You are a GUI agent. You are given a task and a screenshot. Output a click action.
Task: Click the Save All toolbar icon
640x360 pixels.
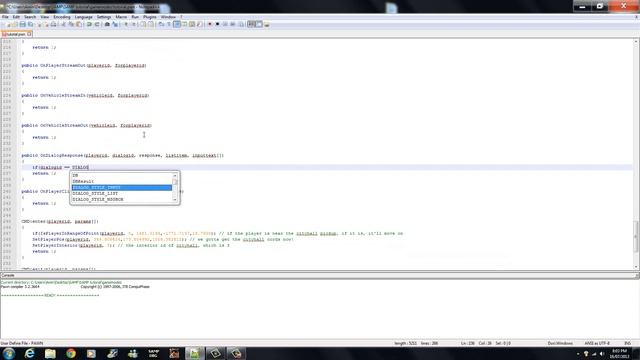(30, 24)
